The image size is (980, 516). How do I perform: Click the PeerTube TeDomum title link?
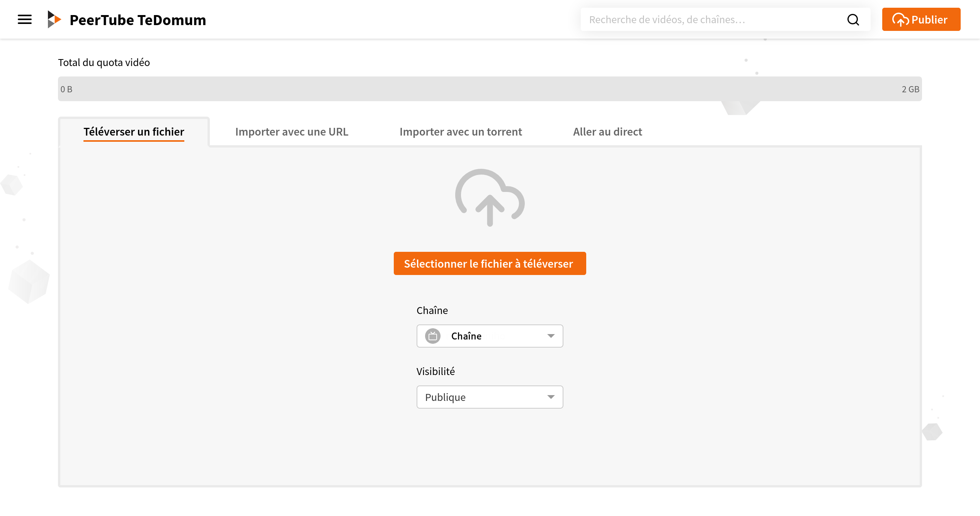[138, 20]
